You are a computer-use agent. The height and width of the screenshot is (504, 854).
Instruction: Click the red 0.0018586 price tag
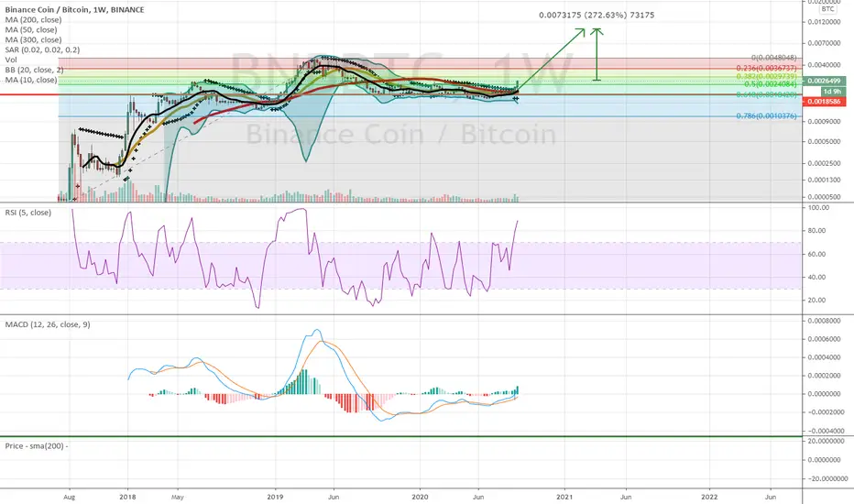pyautogui.click(x=824, y=102)
